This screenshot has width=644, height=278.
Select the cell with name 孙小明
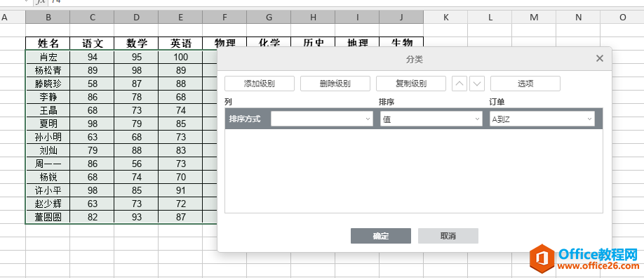point(48,137)
